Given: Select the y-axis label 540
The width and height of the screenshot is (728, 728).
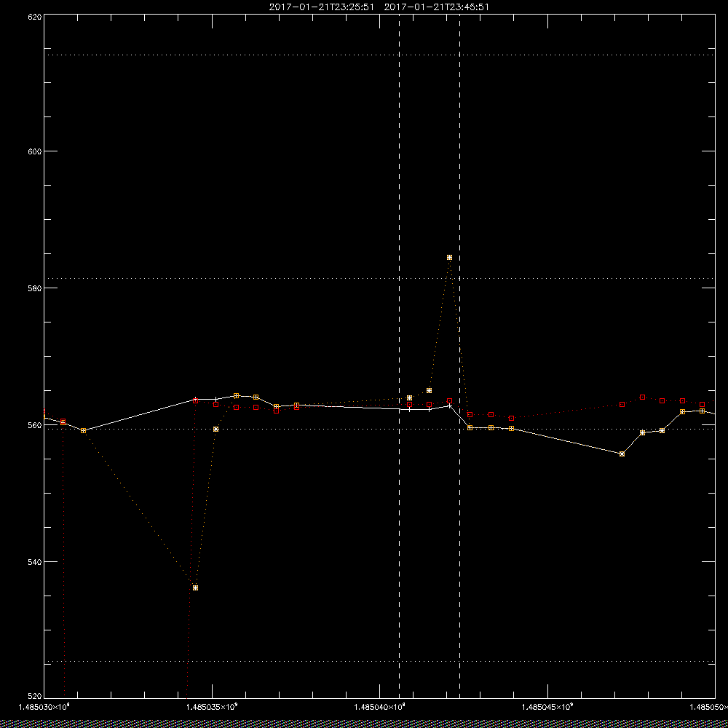Looking at the screenshot, I should [x=35, y=562].
